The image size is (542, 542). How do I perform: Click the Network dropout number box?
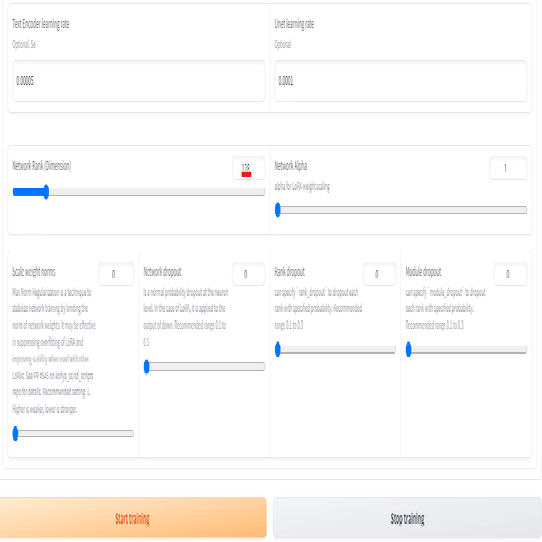pyautogui.click(x=249, y=274)
